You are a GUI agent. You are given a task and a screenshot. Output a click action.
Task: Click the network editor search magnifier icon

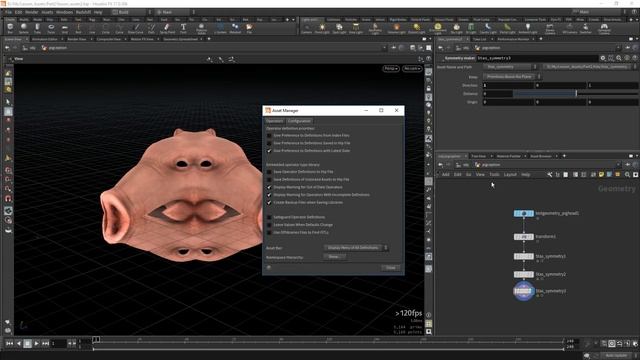coord(627,175)
